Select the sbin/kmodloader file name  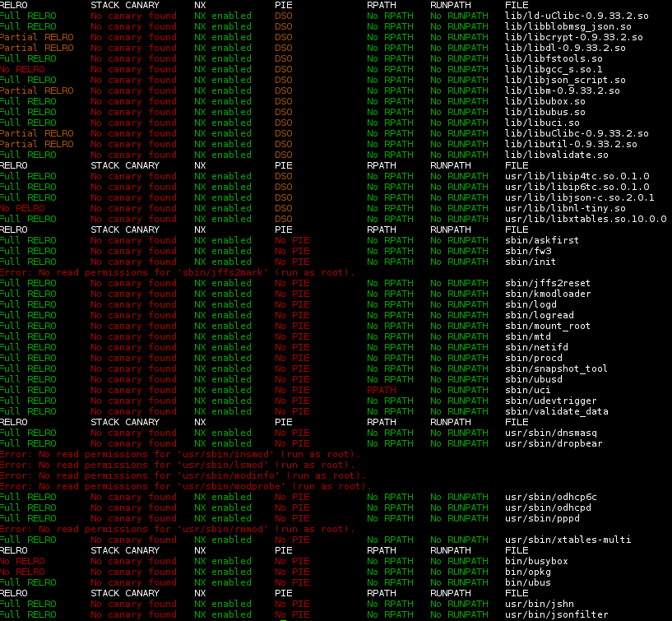tap(548, 294)
